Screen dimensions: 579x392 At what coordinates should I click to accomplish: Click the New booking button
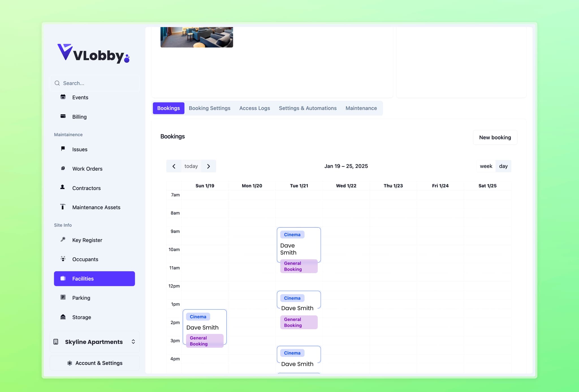click(x=495, y=137)
